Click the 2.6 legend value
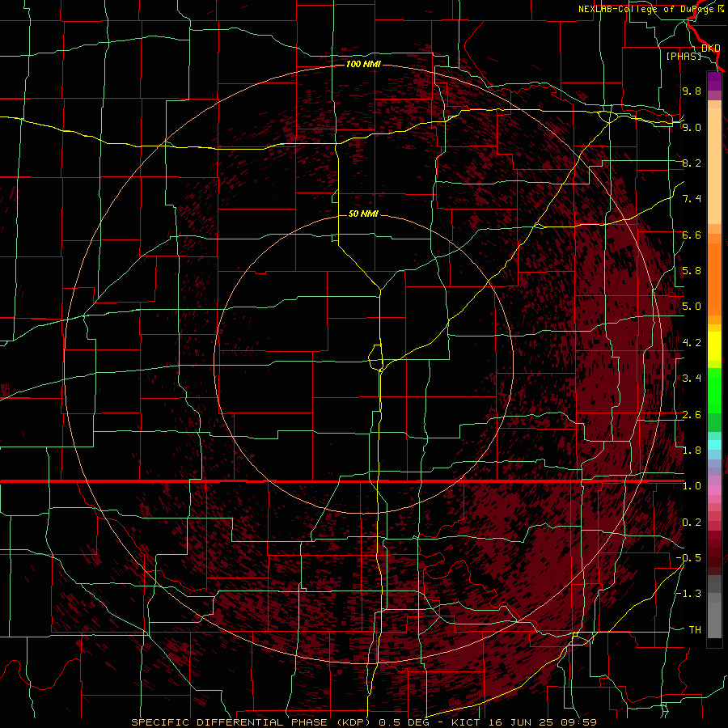 pos(692,415)
